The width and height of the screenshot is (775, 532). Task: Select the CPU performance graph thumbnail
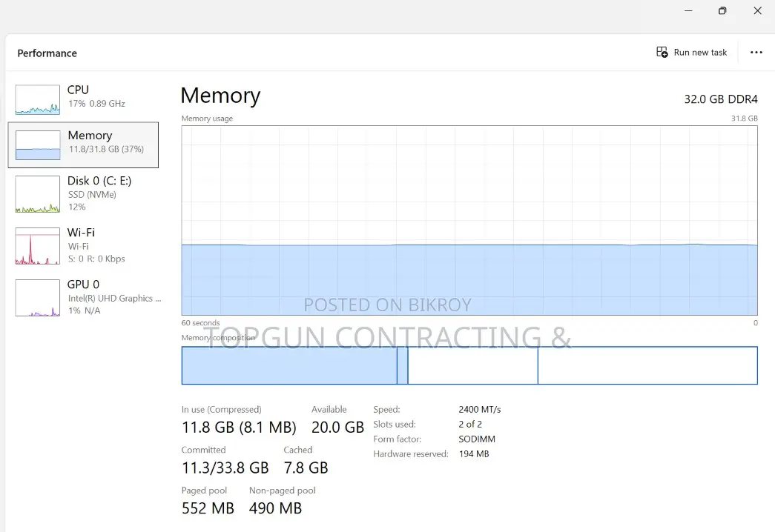[38, 99]
